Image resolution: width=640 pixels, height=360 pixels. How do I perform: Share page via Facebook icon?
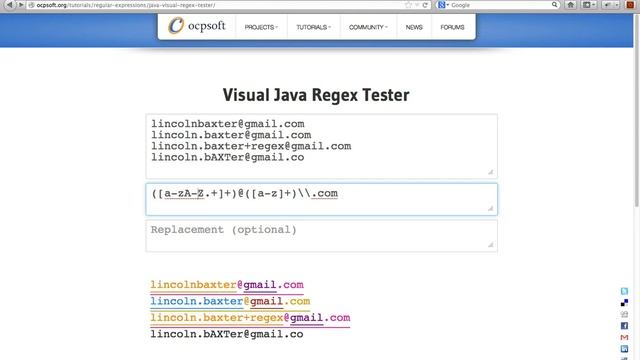coord(624,326)
